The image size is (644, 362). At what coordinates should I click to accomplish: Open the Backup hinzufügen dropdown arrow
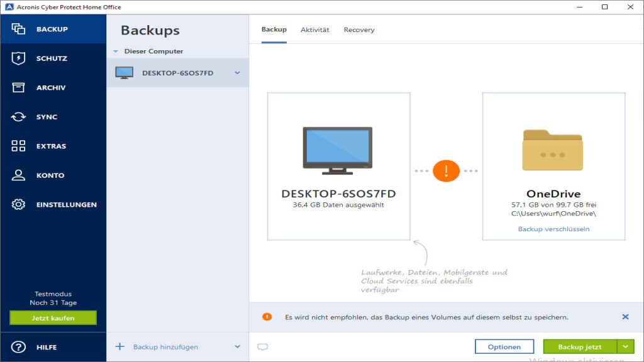(237, 346)
